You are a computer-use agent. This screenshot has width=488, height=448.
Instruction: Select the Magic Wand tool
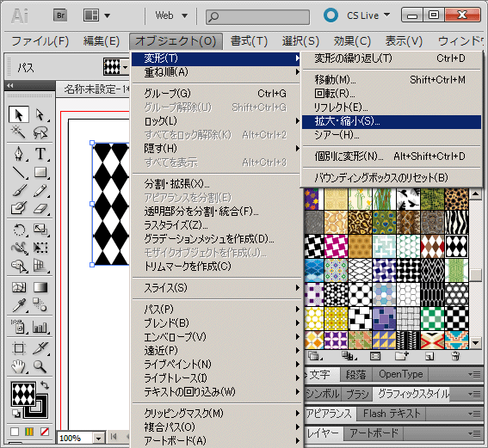[x=19, y=132]
